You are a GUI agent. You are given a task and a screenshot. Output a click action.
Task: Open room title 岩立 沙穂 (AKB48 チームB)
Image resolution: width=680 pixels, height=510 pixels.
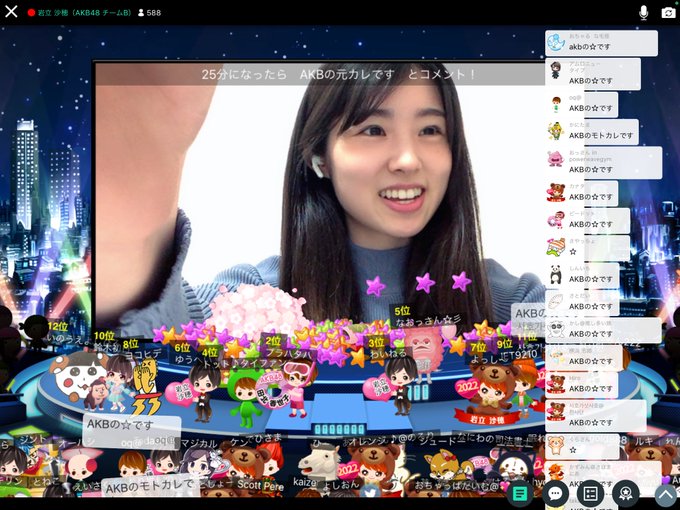pyautogui.click(x=85, y=13)
